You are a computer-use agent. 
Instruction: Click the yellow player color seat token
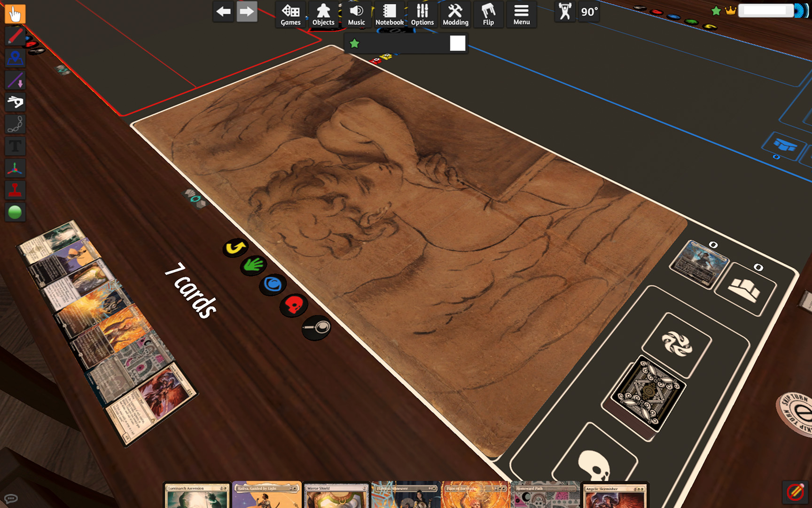pos(710,27)
